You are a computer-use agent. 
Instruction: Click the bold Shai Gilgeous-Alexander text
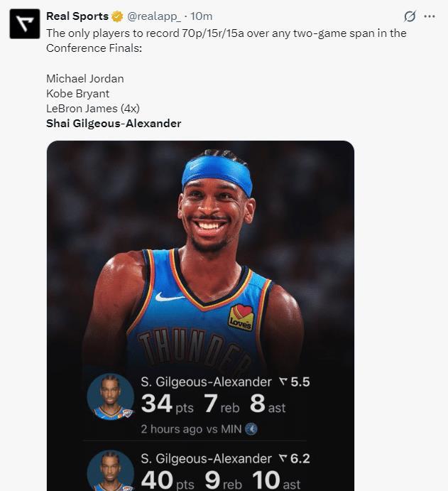click(x=114, y=124)
